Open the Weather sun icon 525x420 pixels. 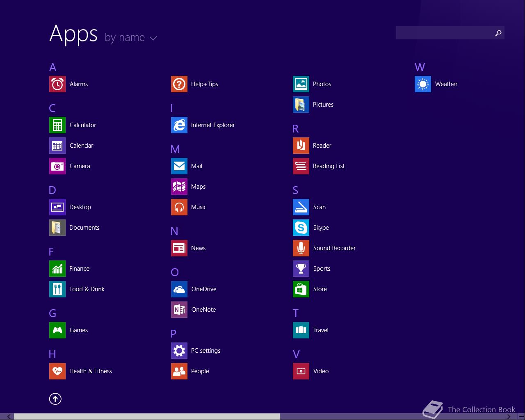tap(423, 84)
